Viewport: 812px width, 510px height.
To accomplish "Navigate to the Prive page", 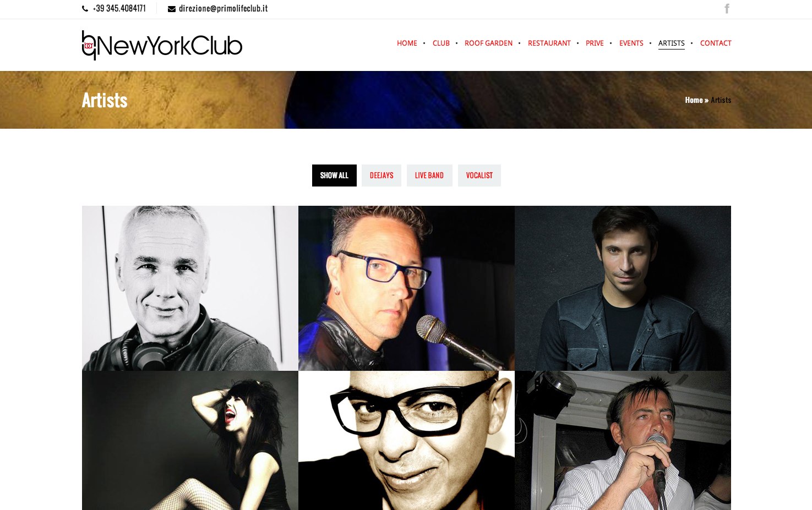I will pos(595,43).
